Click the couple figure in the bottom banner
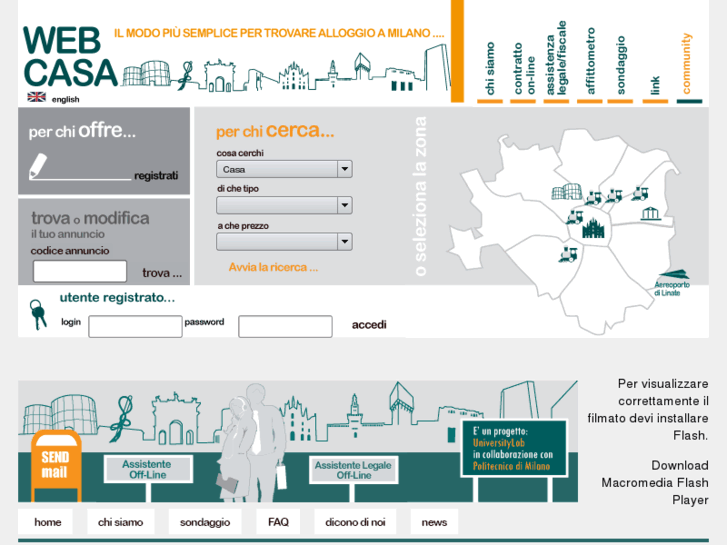The image size is (727, 545). click(x=252, y=442)
